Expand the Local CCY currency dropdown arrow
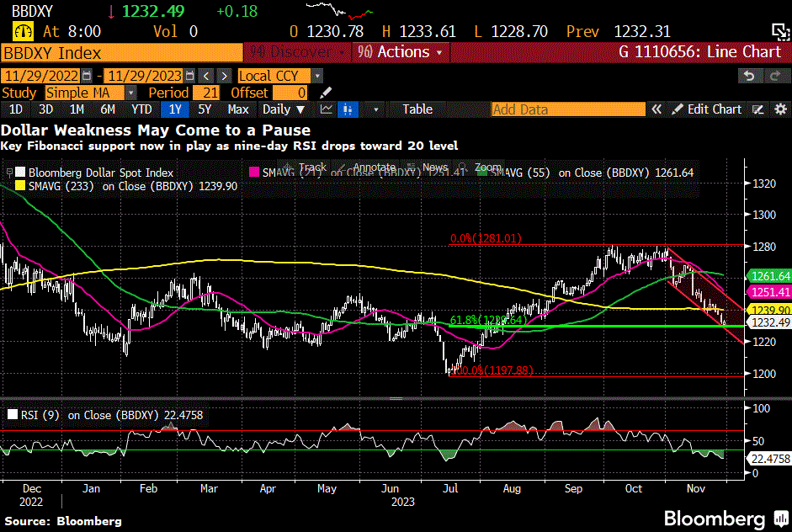Screen dimensions: 792x532 pyautogui.click(x=317, y=76)
